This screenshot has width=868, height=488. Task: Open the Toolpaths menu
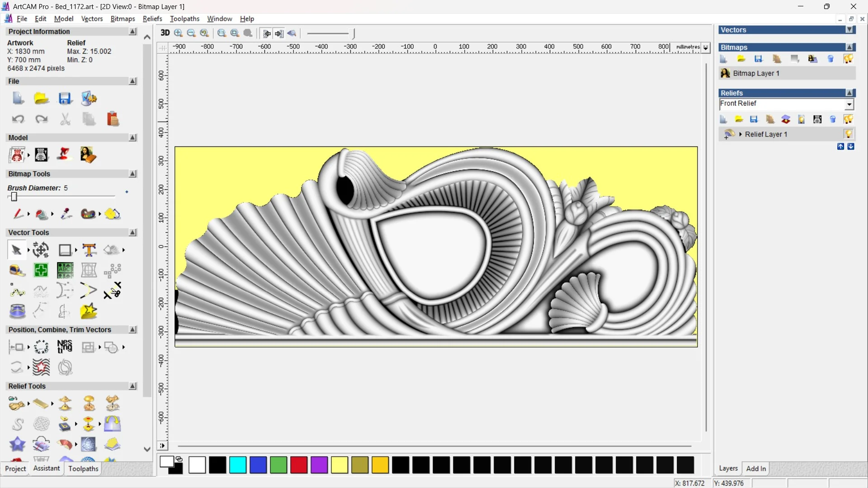pyautogui.click(x=184, y=19)
